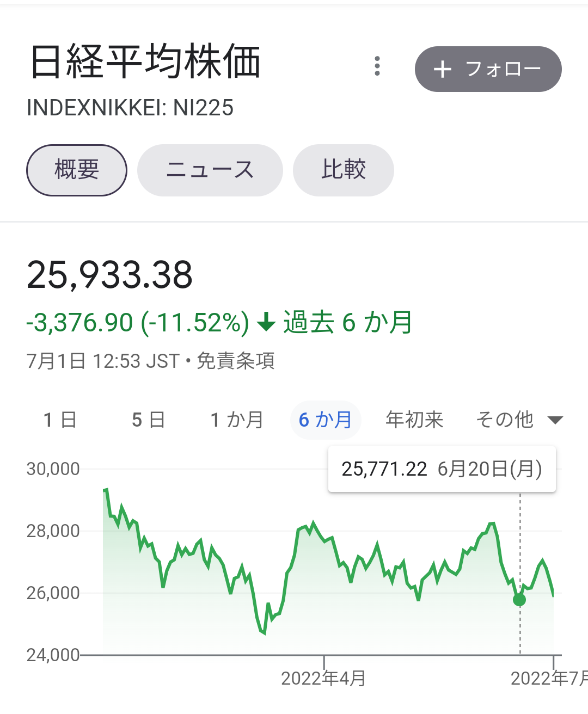Switch the chart to 年初来
The height and width of the screenshot is (714, 588).
(414, 420)
